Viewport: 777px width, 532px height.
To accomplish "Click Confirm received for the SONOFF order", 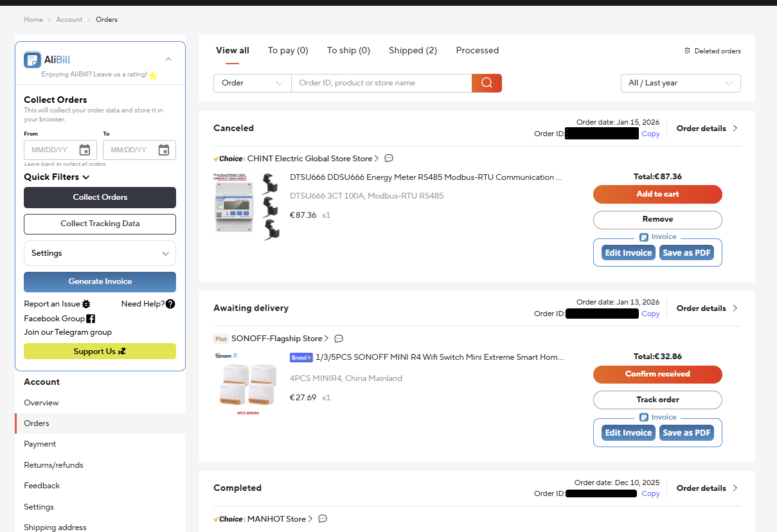I will [x=657, y=375].
